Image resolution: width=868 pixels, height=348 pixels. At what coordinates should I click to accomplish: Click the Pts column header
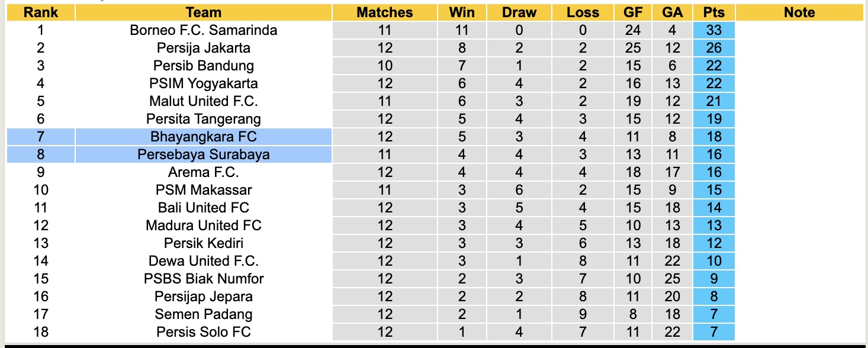point(714,12)
